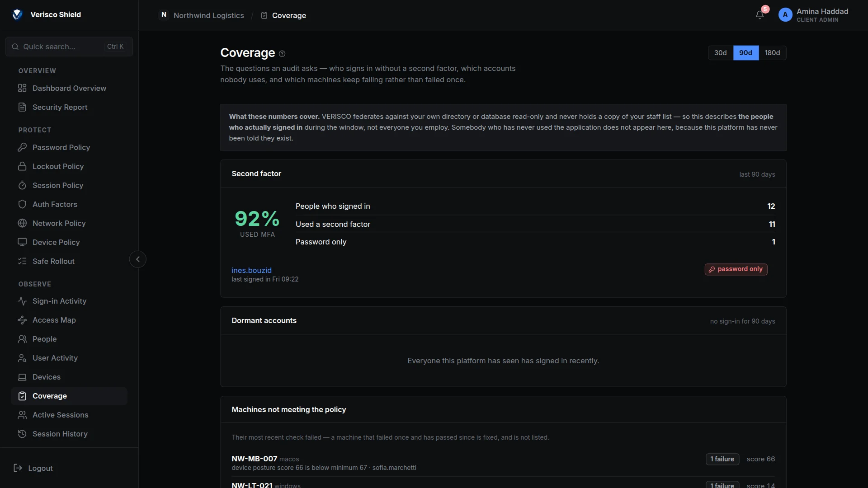Click 1 failure badge for NW-MB-007
The image size is (868, 488).
tap(722, 459)
